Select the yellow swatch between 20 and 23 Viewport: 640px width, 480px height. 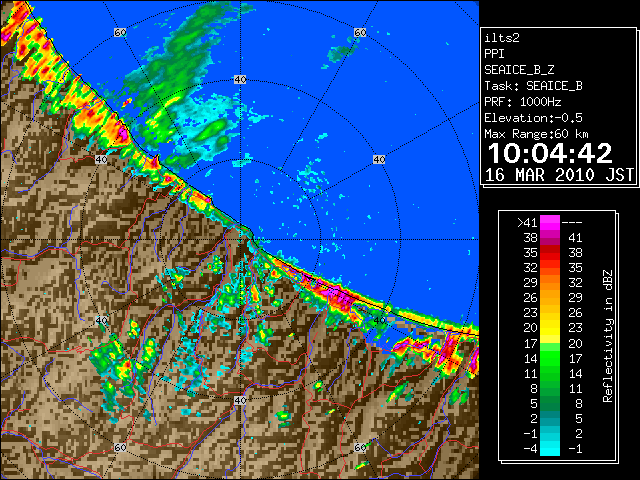(550, 328)
